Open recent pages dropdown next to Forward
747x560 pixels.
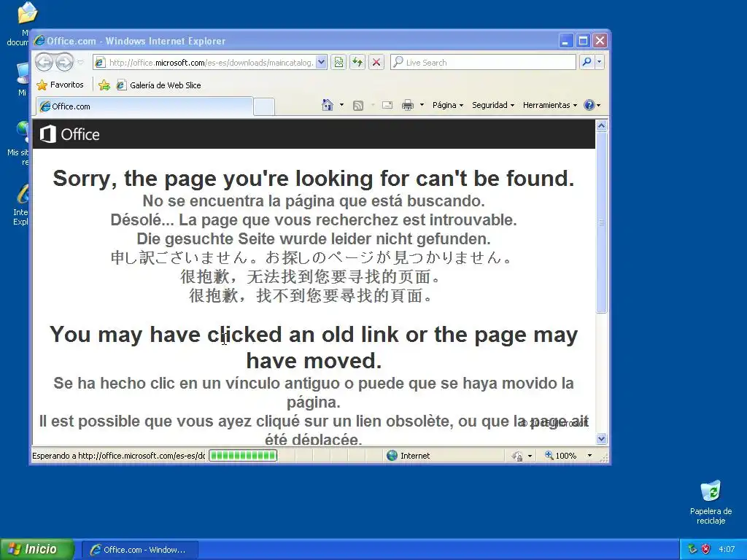click(x=80, y=62)
